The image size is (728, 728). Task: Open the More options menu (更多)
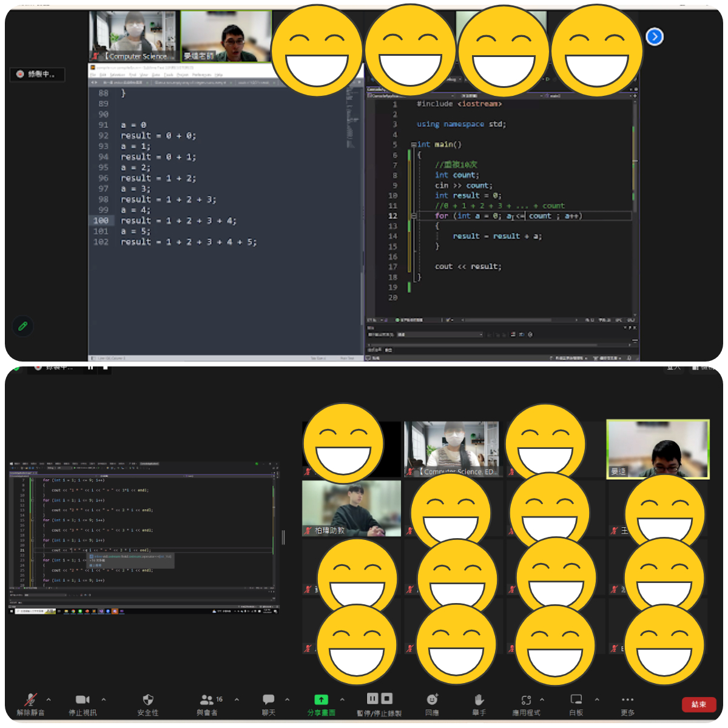627,700
